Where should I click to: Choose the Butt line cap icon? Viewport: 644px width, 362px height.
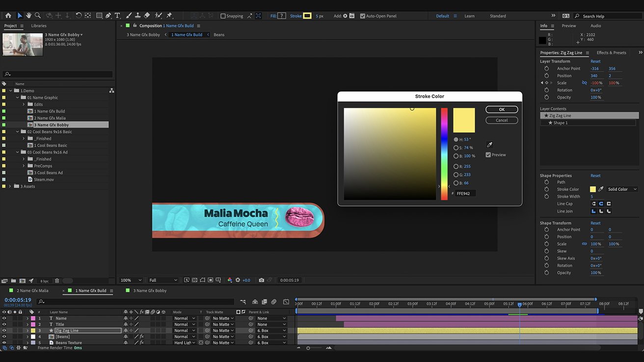pos(593,204)
